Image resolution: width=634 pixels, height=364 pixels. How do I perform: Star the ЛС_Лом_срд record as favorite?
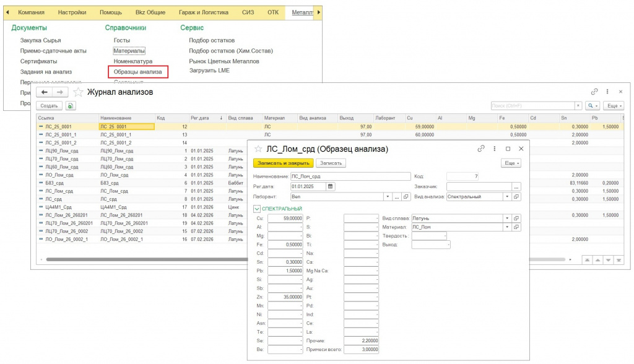tap(258, 149)
